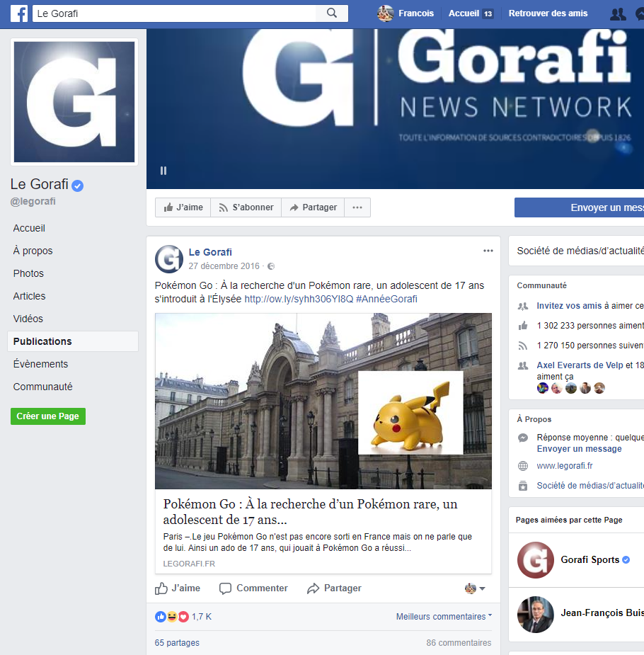This screenshot has width=644, height=655.
Task: Open the page actions ellipsis menu
Action: point(357,207)
